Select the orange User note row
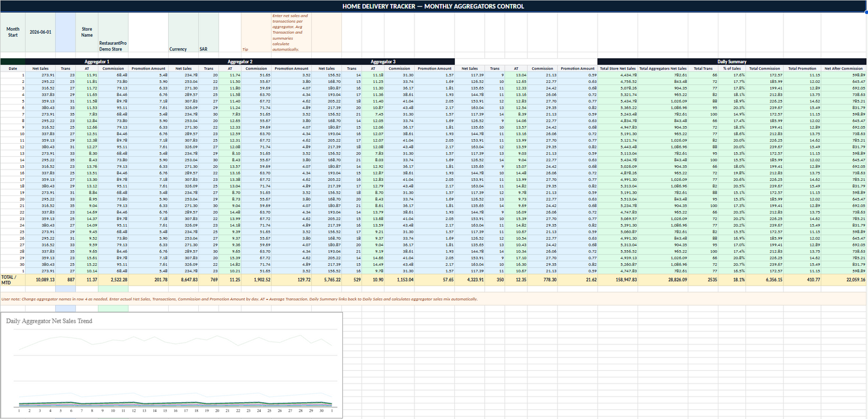 [x=433, y=299]
